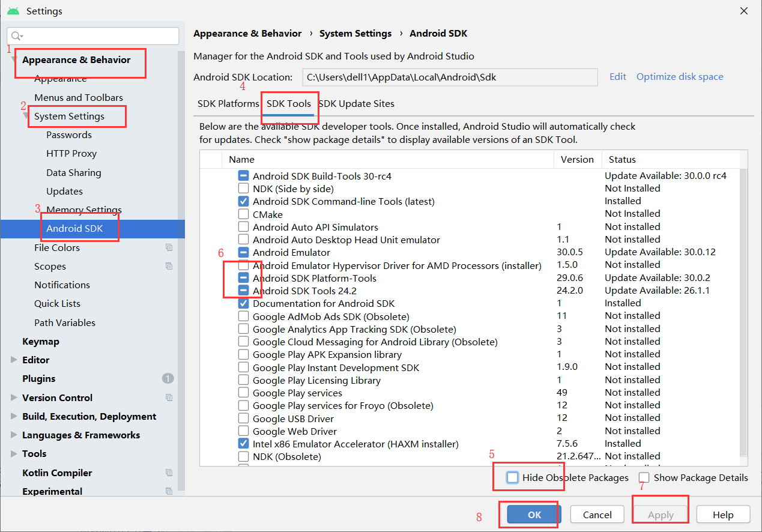Collapse the System Settings subtree
Image resolution: width=762 pixels, height=532 pixels.
[26, 116]
